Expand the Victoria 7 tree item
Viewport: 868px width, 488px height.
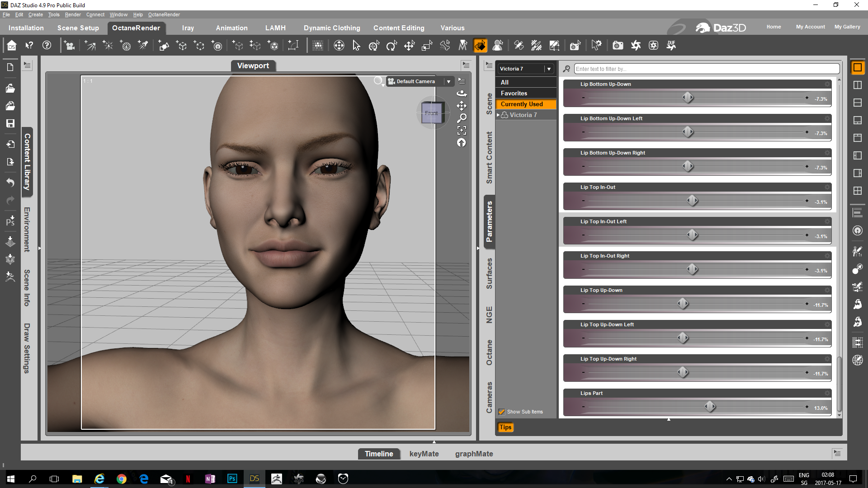coord(498,115)
